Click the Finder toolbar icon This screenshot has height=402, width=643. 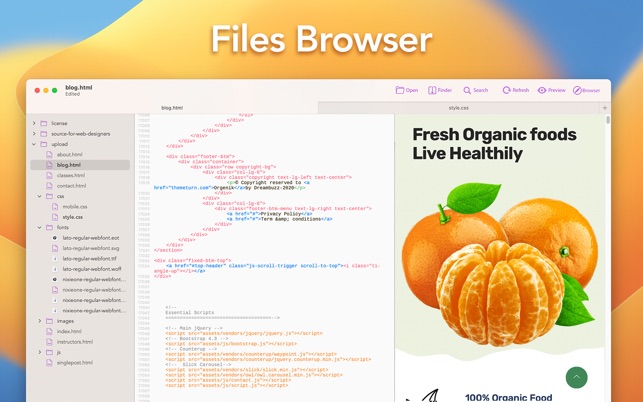tap(432, 90)
